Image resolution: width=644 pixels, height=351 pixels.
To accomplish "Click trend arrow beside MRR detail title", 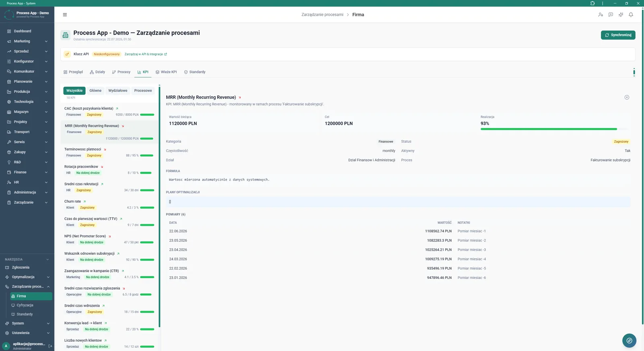I will pyautogui.click(x=240, y=98).
